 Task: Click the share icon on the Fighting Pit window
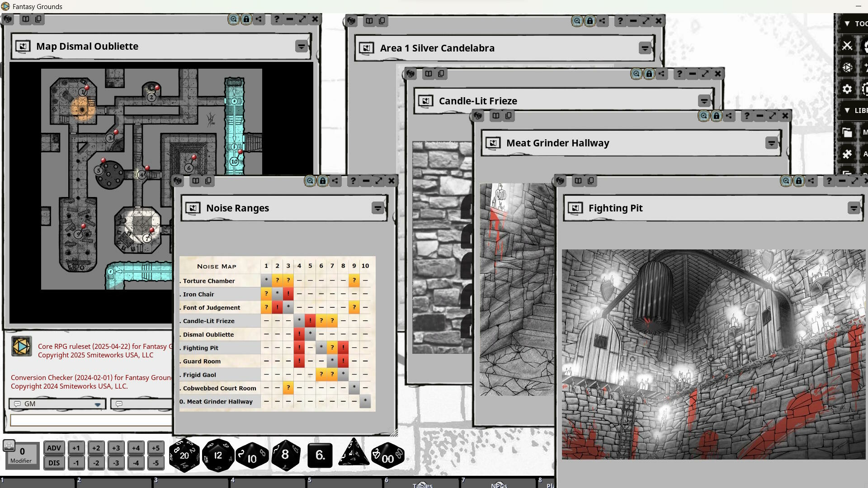pos(811,181)
